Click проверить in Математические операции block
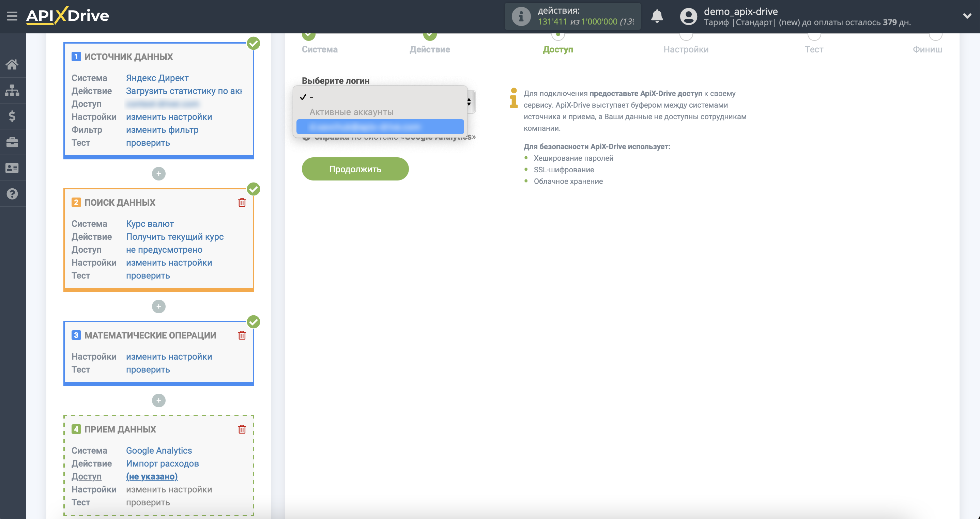The image size is (980, 519). (148, 369)
